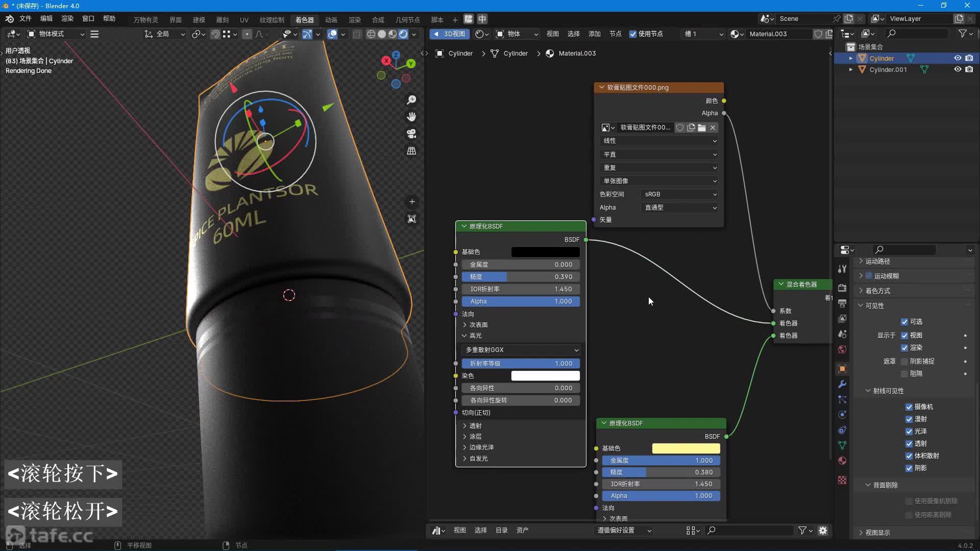Image resolution: width=980 pixels, height=551 pixels.
Task: Open the sRGB color space dropdown
Action: [680, 194]
